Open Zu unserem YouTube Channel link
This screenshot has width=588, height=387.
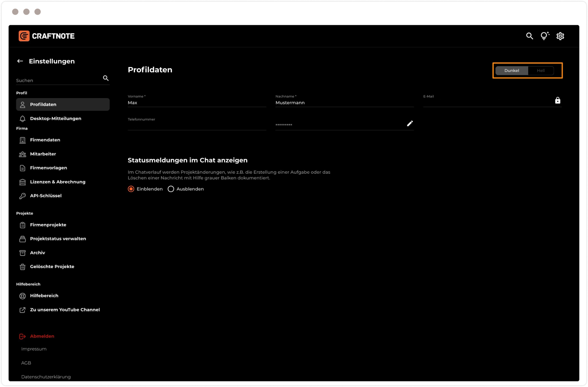(x=65, y=310)
